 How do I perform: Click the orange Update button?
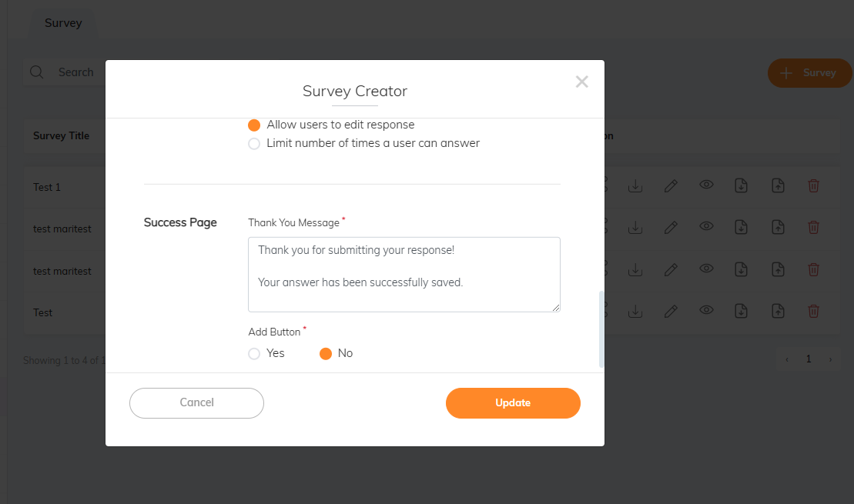tap(513, 402)
